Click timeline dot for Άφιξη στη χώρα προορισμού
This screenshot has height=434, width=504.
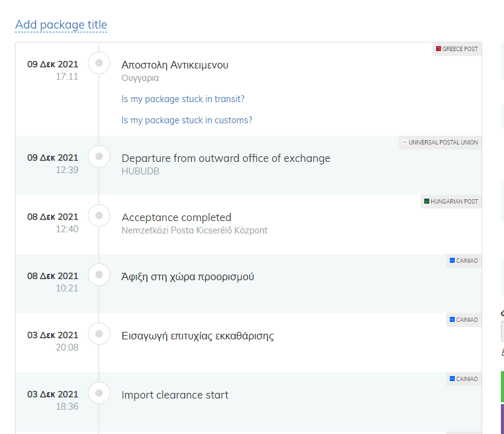99,275
